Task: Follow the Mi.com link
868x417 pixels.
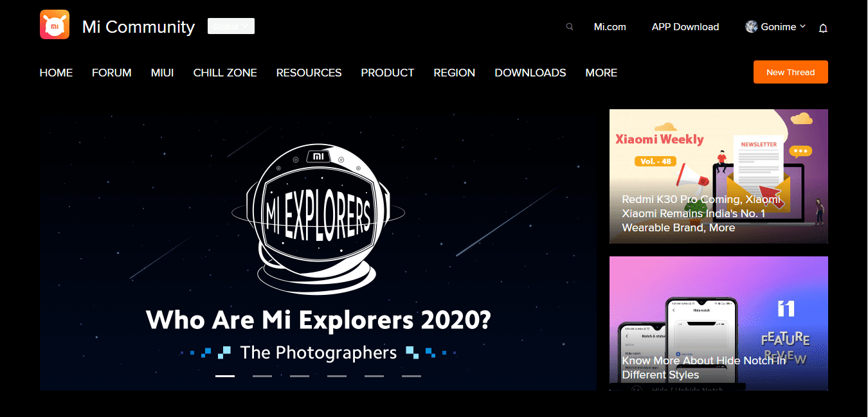Action: tap(610, 27)
